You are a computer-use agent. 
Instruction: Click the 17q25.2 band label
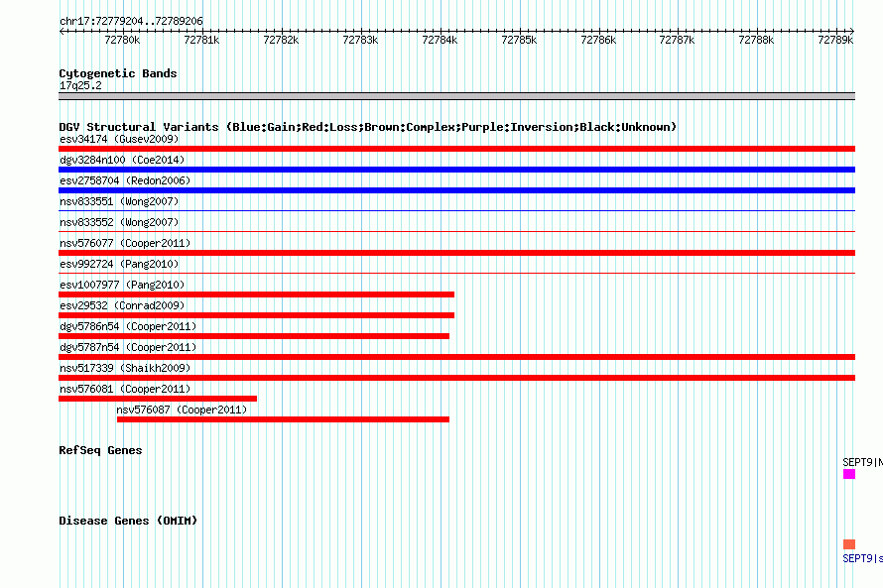pyautogui.click(x=80, y=85)
